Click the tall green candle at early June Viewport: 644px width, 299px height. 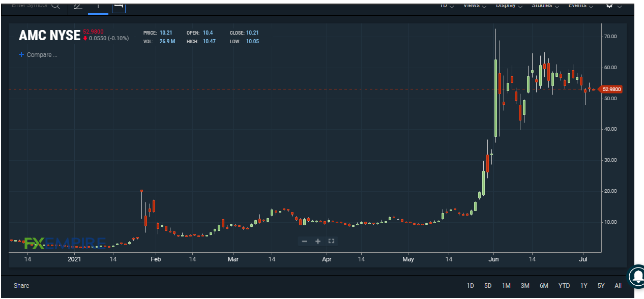coord(496,97)
